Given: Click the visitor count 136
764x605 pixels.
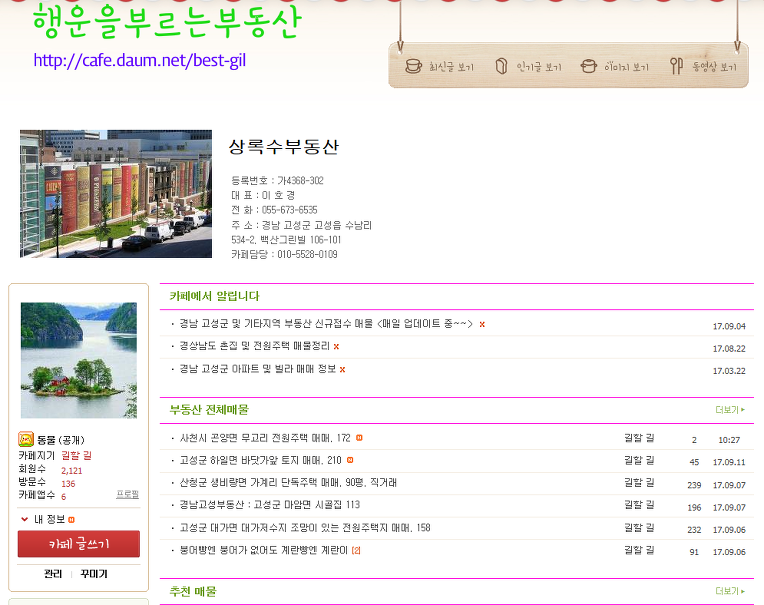Looking at the screenshot, I should coord(68,484).
